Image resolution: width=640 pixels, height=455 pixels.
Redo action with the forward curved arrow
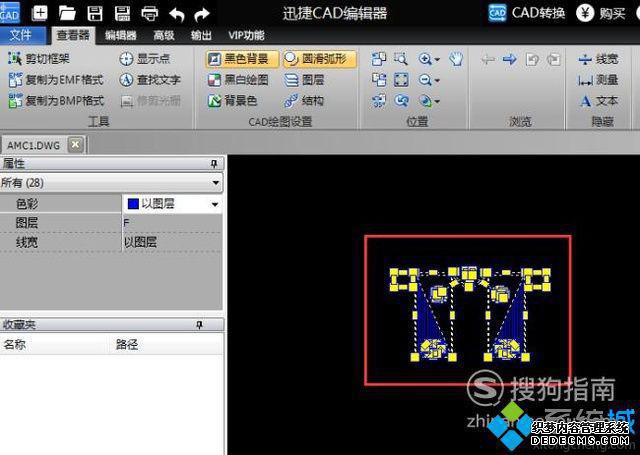[x=202, y=15]
